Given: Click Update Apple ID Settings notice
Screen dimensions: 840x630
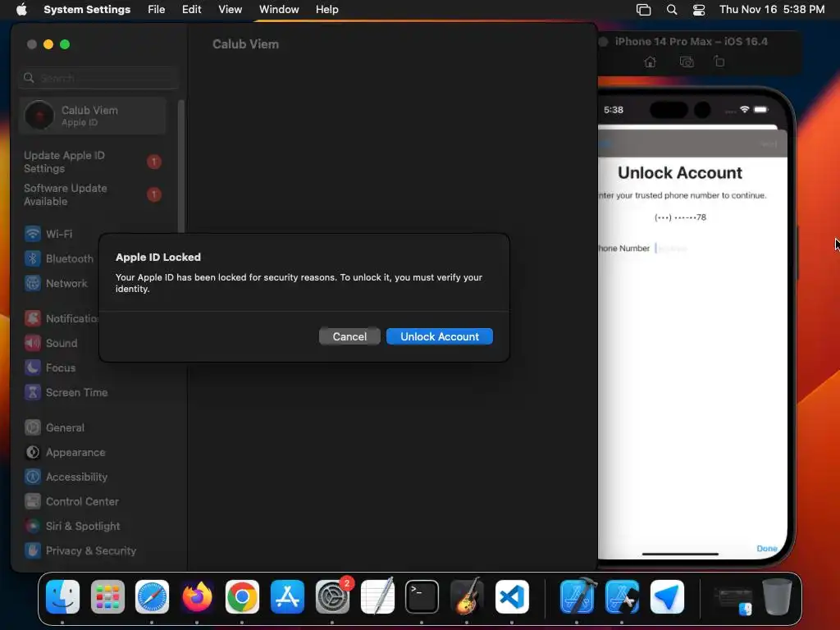Looking at the screenshot, I should click(x=92, y=162).
